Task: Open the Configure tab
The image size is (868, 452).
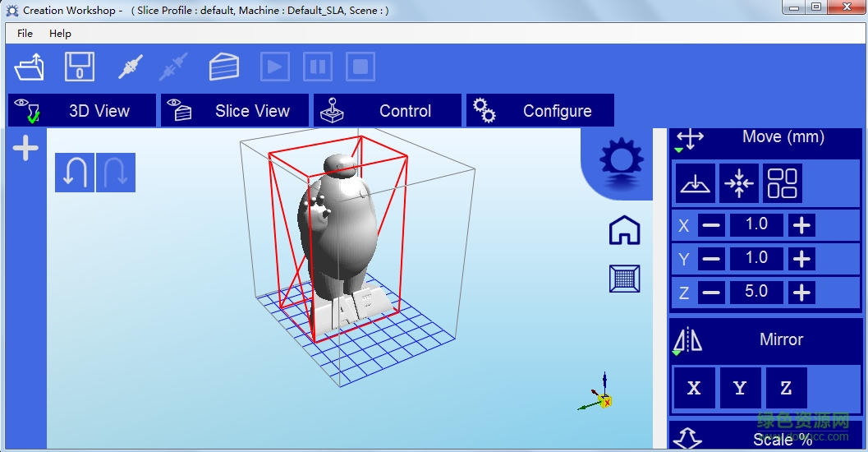Action: pos(540,110)
